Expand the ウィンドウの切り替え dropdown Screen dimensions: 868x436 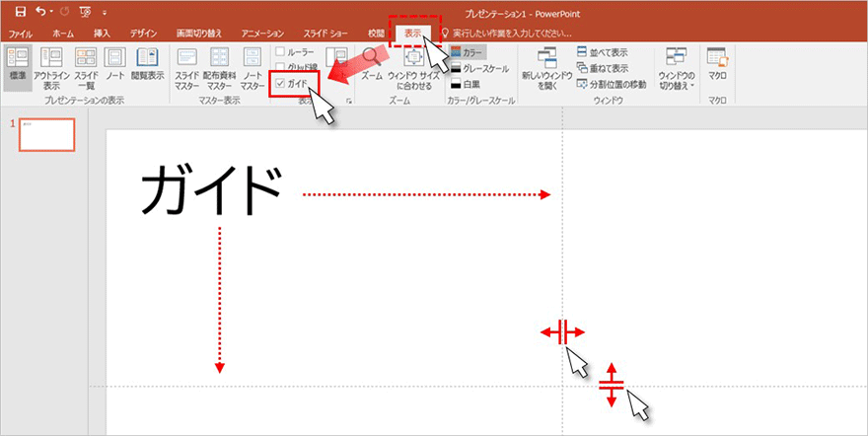click(x=677, y=67)
